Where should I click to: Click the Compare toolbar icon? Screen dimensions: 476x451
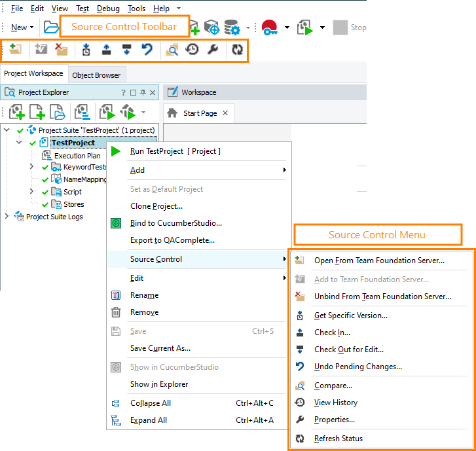172,50
